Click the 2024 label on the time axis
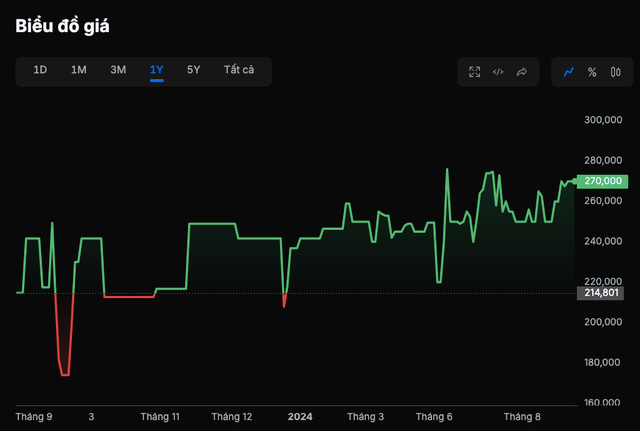The image size is (640, 431). click(300, 416)
